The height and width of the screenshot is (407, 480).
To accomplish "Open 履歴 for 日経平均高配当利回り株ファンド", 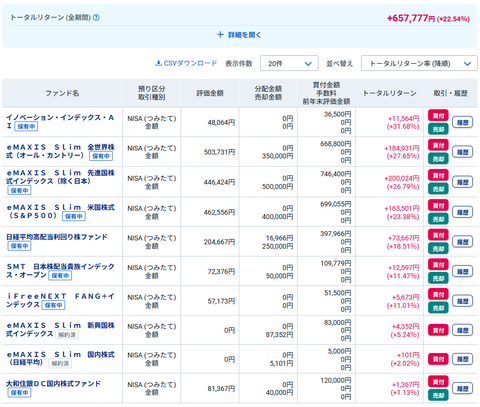I will (462, 242).
